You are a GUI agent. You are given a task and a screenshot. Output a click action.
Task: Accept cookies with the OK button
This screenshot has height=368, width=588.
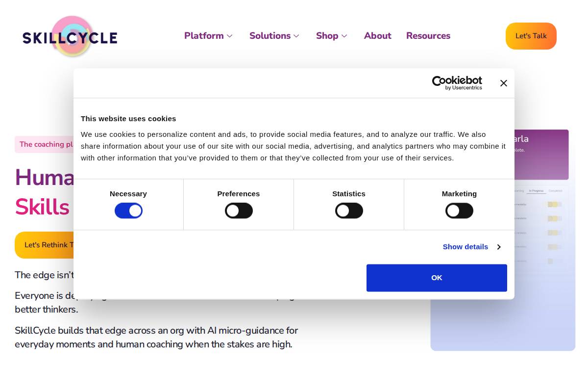[437, 278]
